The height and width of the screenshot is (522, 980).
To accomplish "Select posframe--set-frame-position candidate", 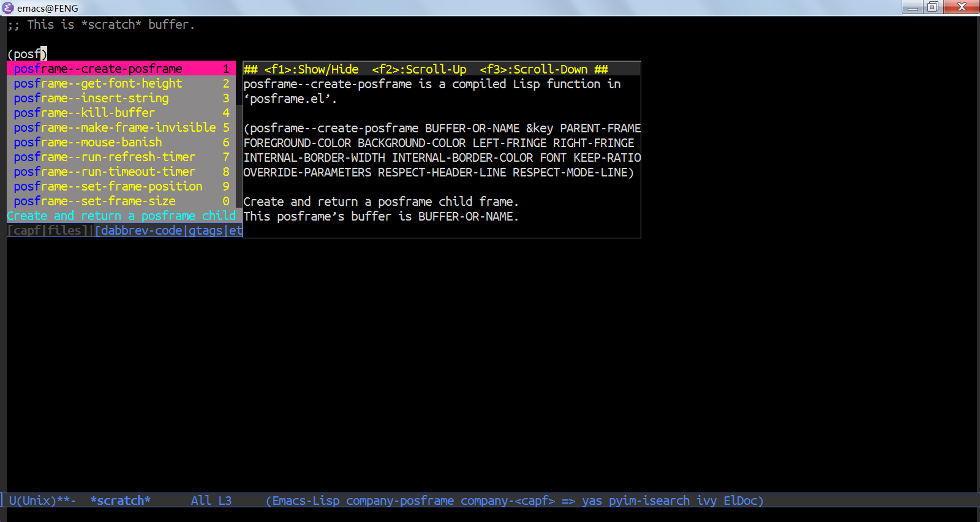I will coord(121,186).
